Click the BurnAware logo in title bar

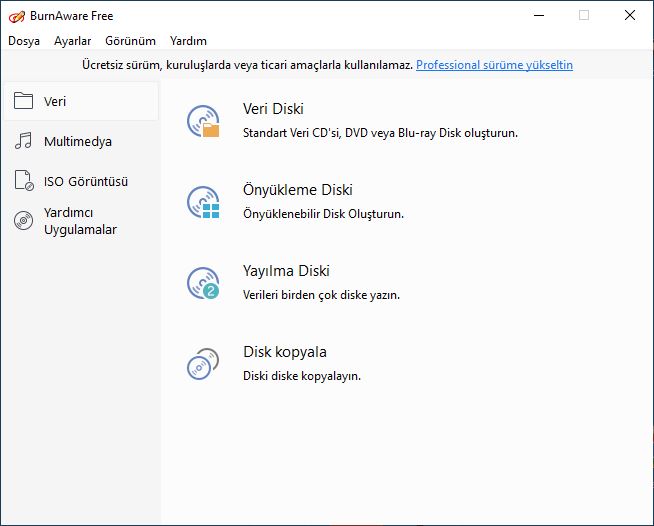(17, 16)
